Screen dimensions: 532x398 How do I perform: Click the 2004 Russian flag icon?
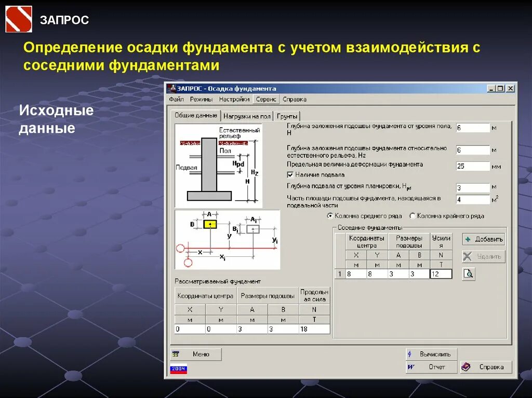click(179, 369)
